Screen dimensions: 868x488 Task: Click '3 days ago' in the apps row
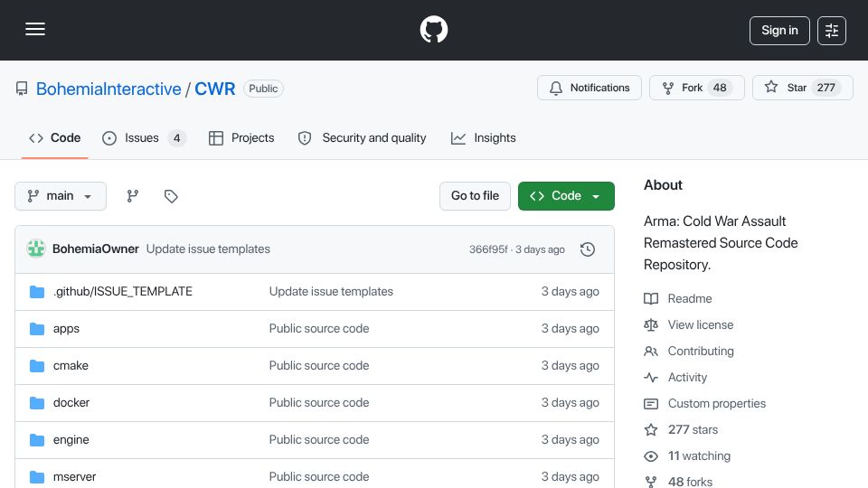coord(571,329)
